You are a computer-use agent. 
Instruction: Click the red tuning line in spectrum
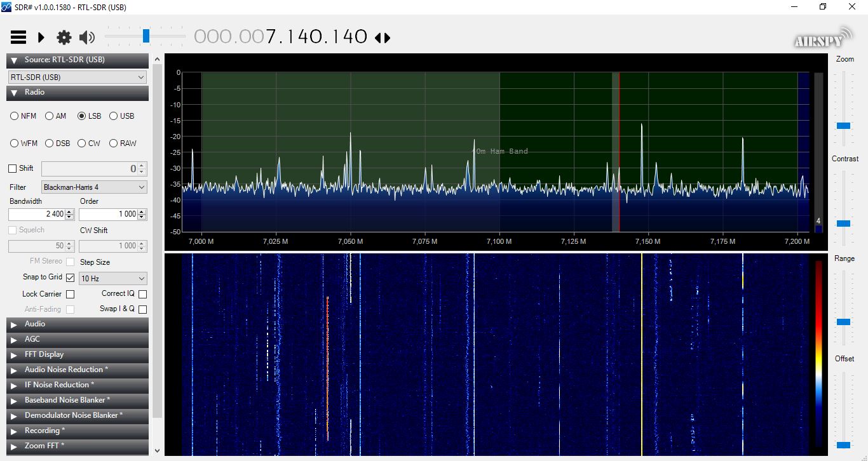click(x=619, y=152)
